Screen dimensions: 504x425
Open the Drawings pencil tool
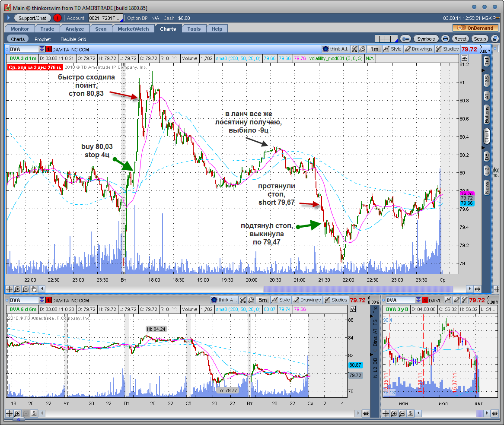pos(418,49)
